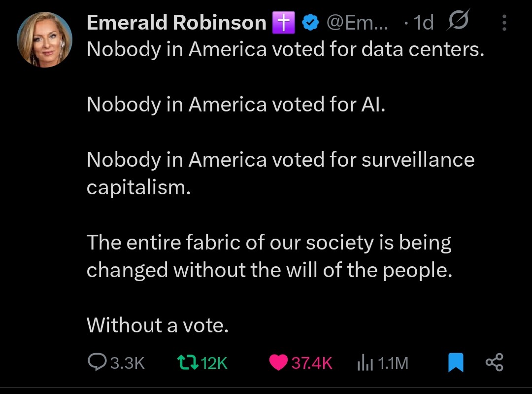Click the share post icon
Screen dimensions: 532x394
(x=495, y=362)
